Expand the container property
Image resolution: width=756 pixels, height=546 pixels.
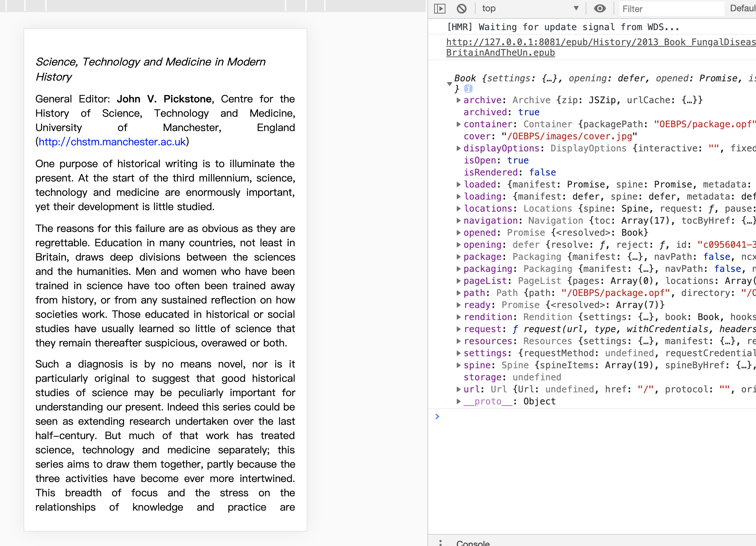458,124
